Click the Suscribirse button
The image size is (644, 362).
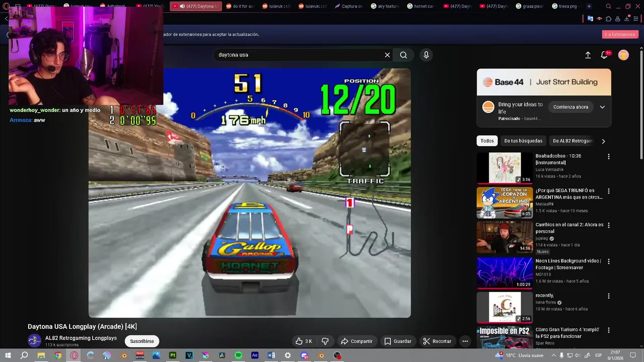(x=142, y=341)
